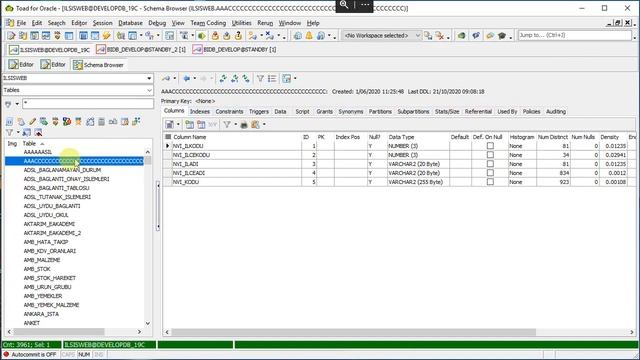
Task: Toggle Def. On Null checkbox for NVI_ILADI
Action: (490, 164)
